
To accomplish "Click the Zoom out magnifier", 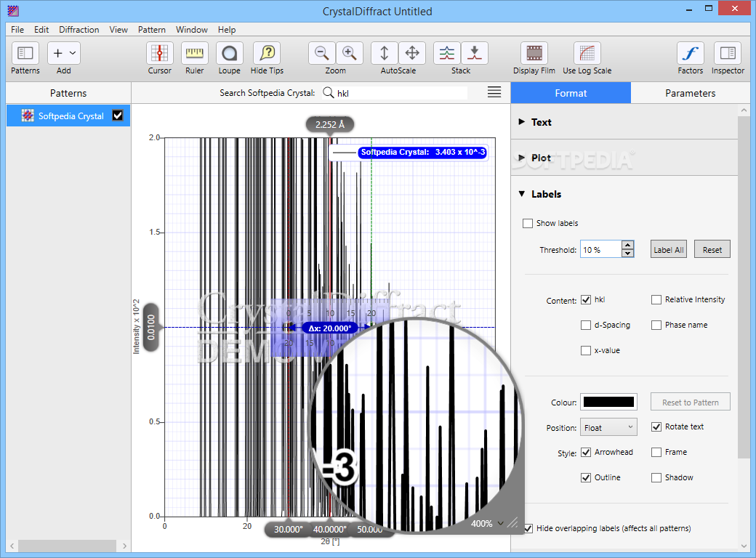I will [x=321, y=53].
